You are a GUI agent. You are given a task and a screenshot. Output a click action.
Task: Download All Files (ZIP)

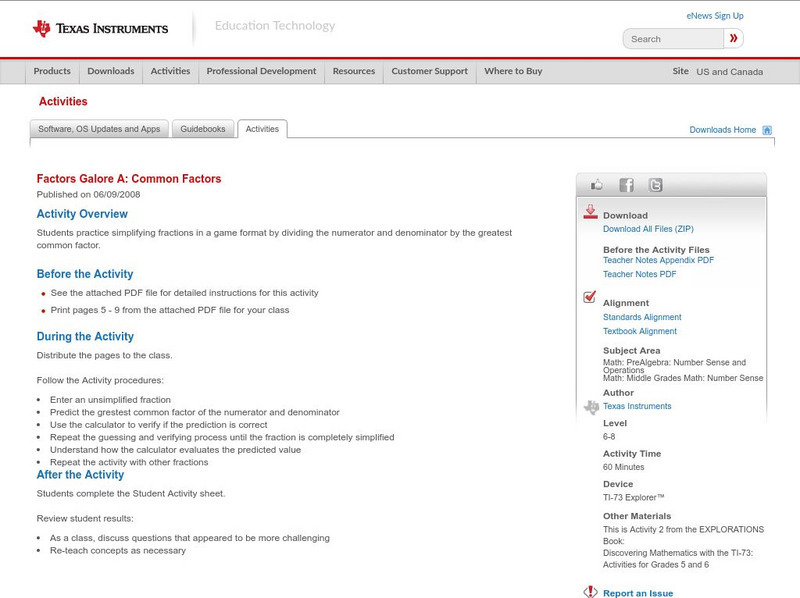click(648, 229)
